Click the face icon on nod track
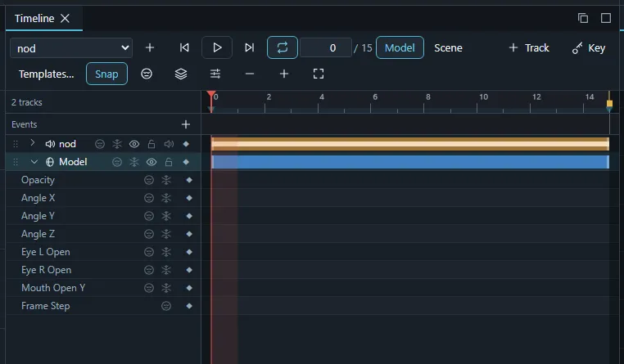 point(100,144)
